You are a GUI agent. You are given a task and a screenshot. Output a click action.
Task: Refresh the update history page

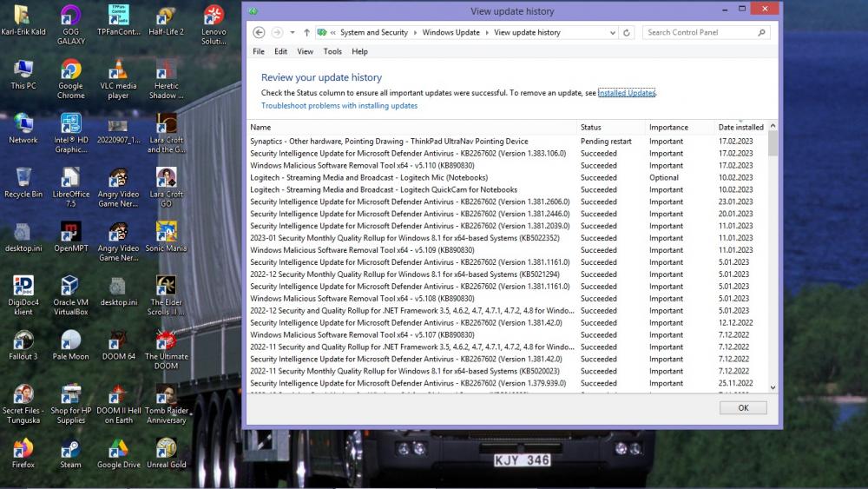[x=628, y=33]
